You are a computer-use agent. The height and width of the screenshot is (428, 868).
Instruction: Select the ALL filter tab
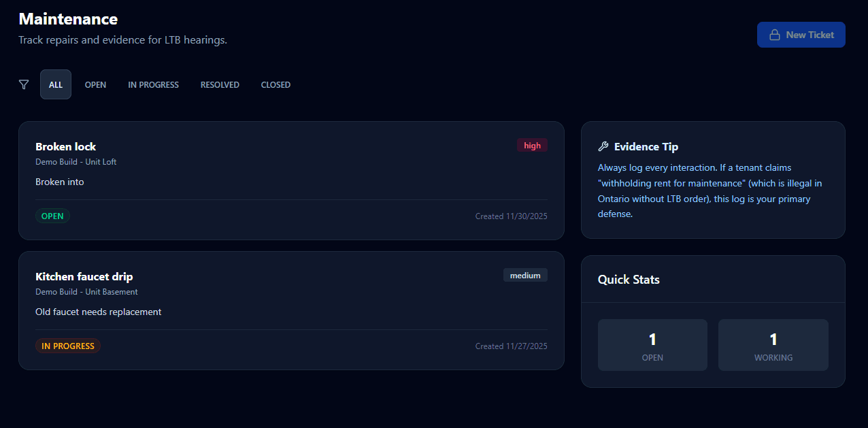(x=56, y=84)
